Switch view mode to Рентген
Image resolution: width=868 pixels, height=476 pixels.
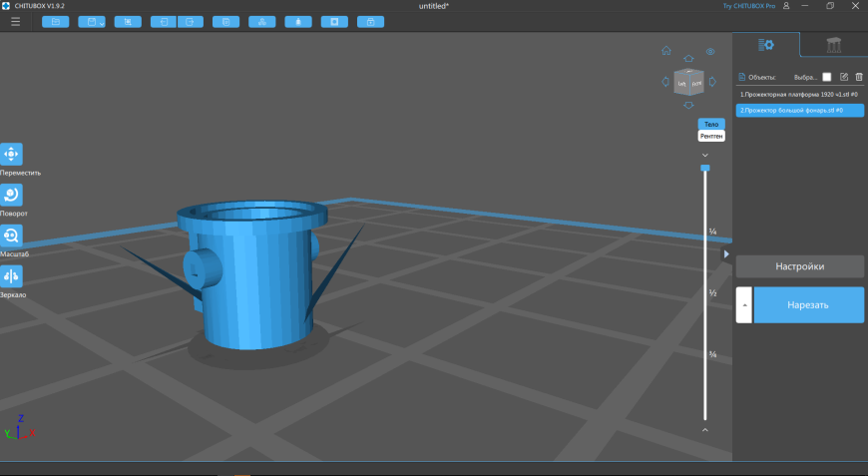[710, 135]
